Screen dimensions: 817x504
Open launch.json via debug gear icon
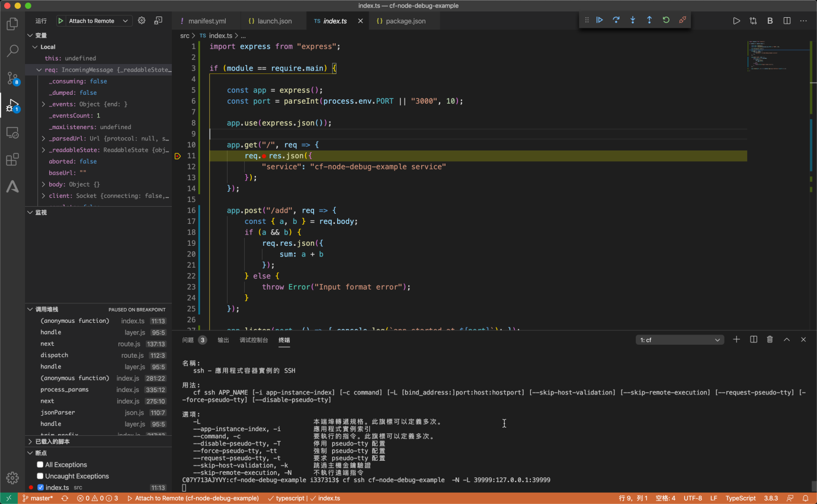click(142, 21)
